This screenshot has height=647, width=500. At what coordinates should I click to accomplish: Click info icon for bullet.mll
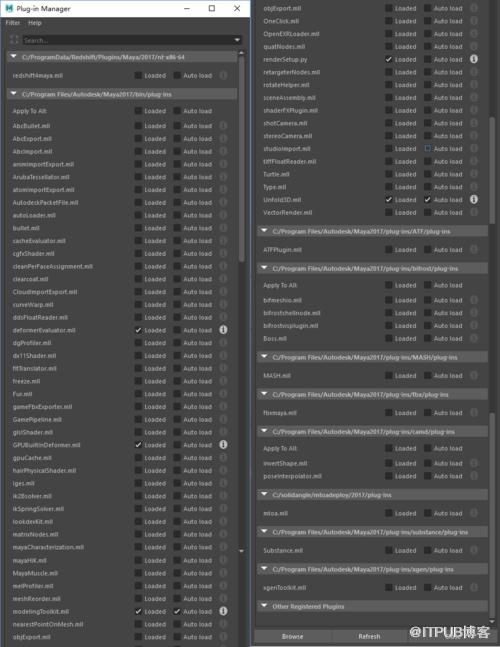(x=223, y=228)
